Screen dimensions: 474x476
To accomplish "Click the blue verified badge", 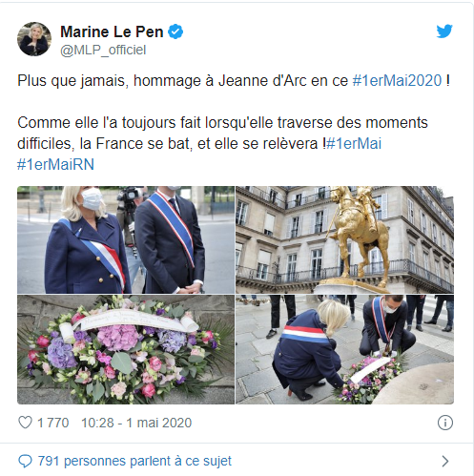I will 175,31.
